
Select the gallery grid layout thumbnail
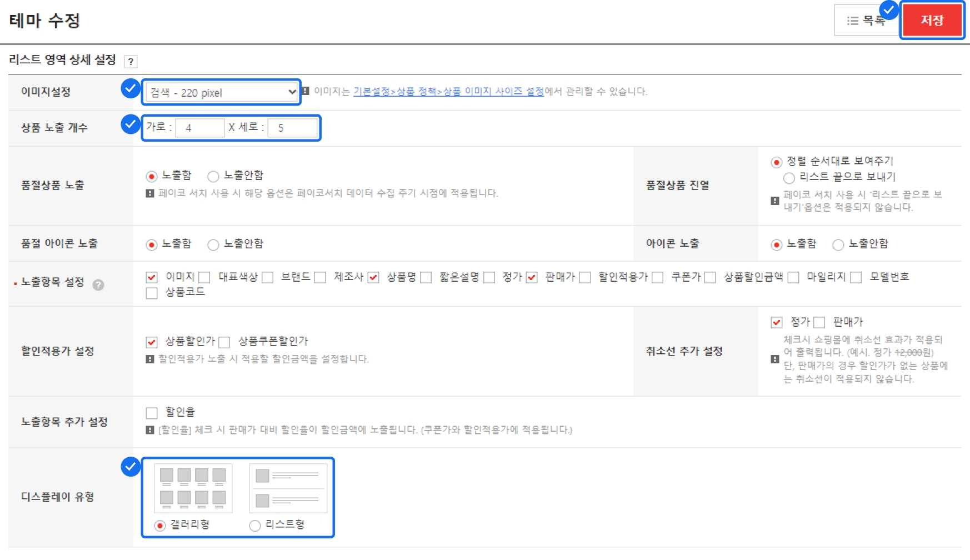tap(193, 488)
